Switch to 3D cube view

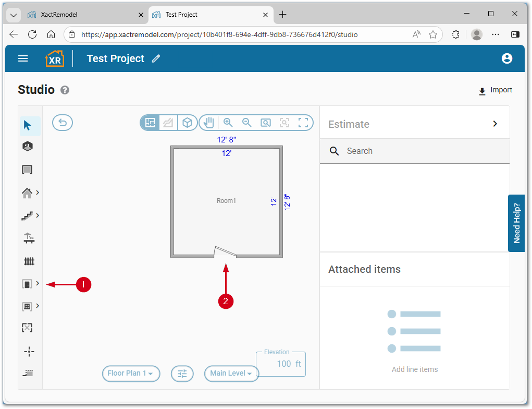tap(187, 123)
